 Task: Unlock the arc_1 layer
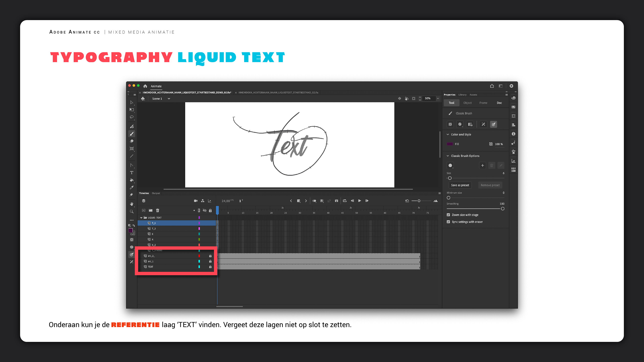click(210, 261)
